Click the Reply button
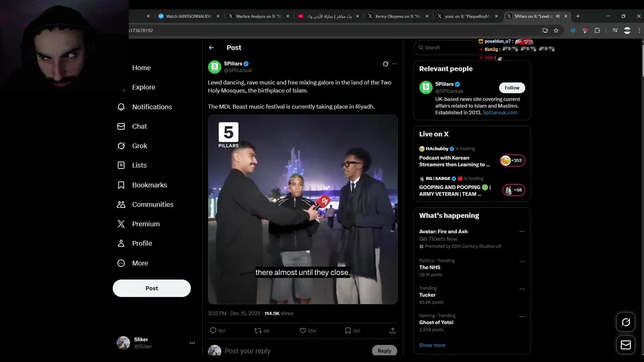Screen dimensions: 644x362 pos(384,351)
